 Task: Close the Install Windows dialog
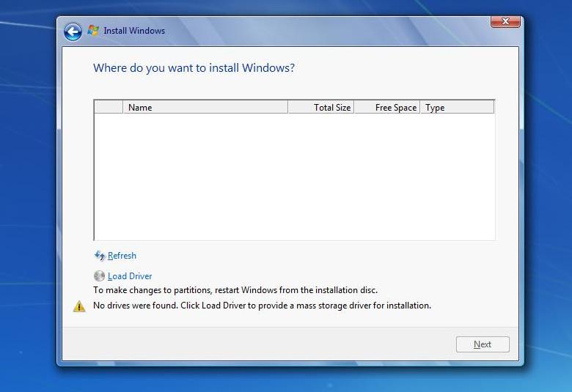pyautogui.click(x=505, y=22)
